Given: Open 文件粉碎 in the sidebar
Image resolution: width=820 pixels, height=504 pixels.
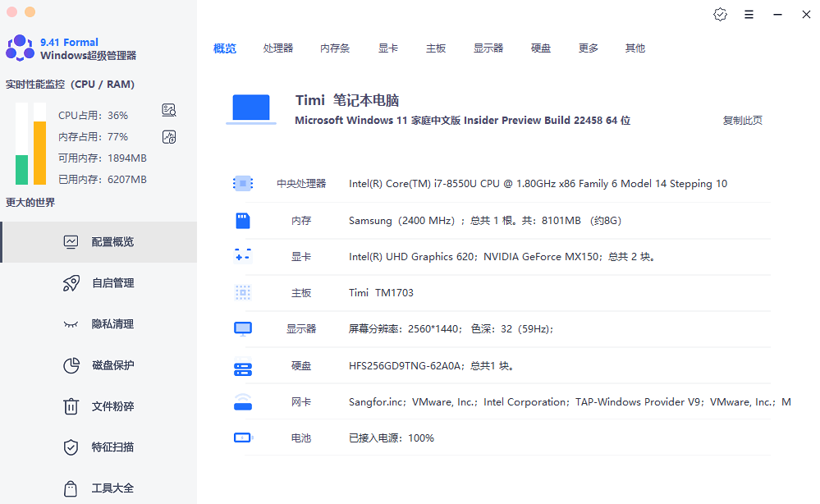Looking at the screenshot, I should (x=98, y=406).
